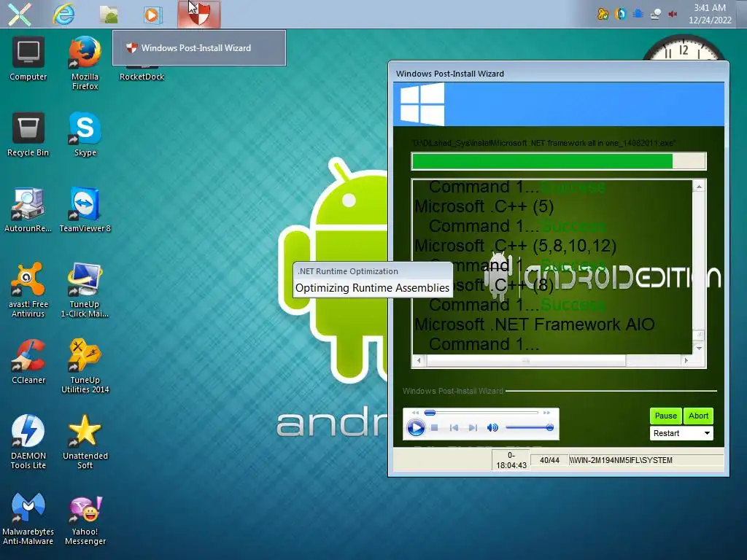Select 'Microsoft .C++ (5)' log entry
This screenshot has height=560, width=747.
click(484, 206)
